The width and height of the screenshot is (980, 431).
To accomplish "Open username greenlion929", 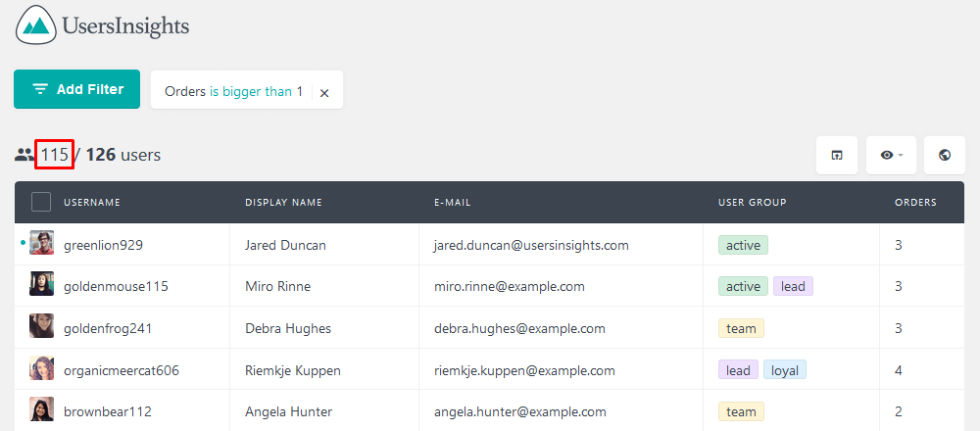I will coord(103,246).
